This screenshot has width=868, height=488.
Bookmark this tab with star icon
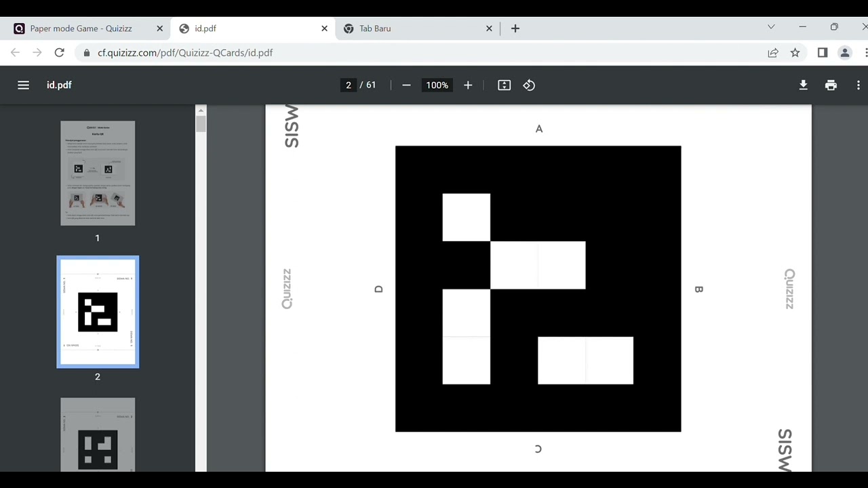795,52
